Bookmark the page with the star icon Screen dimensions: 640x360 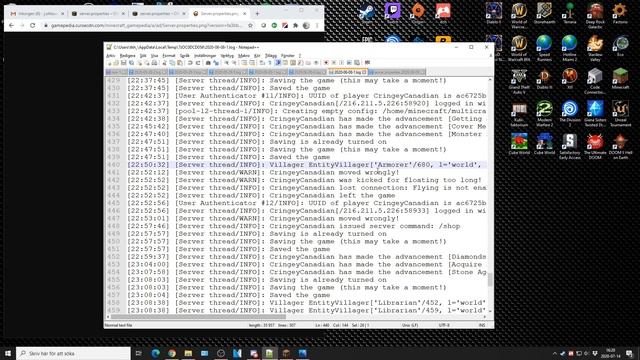[x=250, y=25]
